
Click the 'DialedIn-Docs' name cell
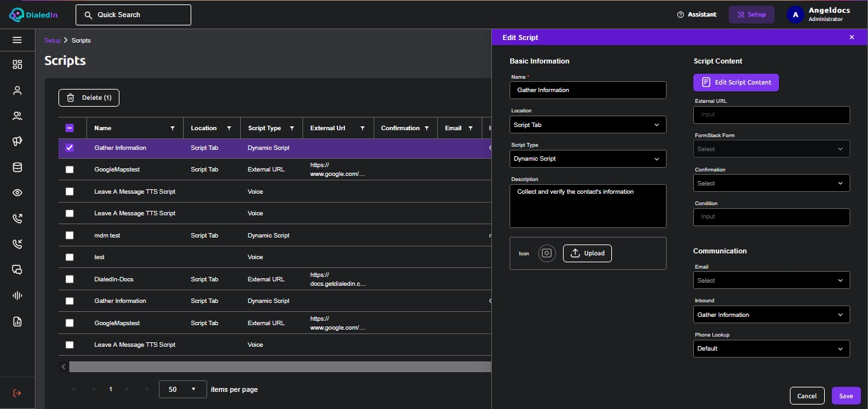(114, 279)
